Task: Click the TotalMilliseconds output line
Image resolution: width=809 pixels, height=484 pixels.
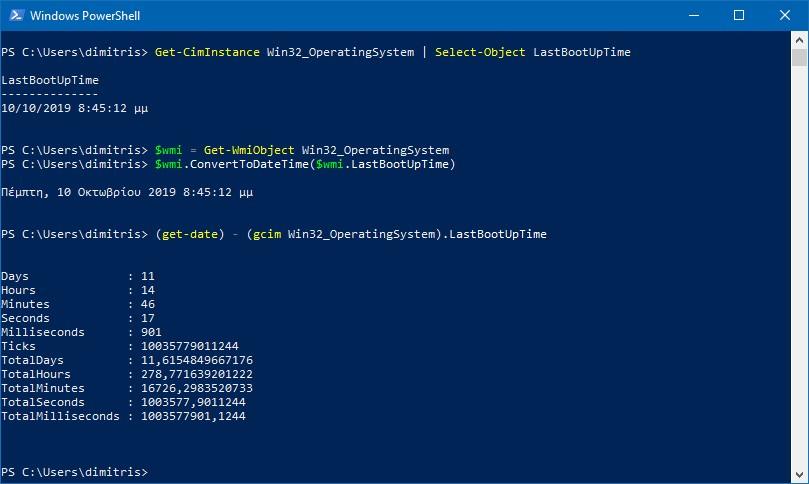Action: [x=123, y=416]
